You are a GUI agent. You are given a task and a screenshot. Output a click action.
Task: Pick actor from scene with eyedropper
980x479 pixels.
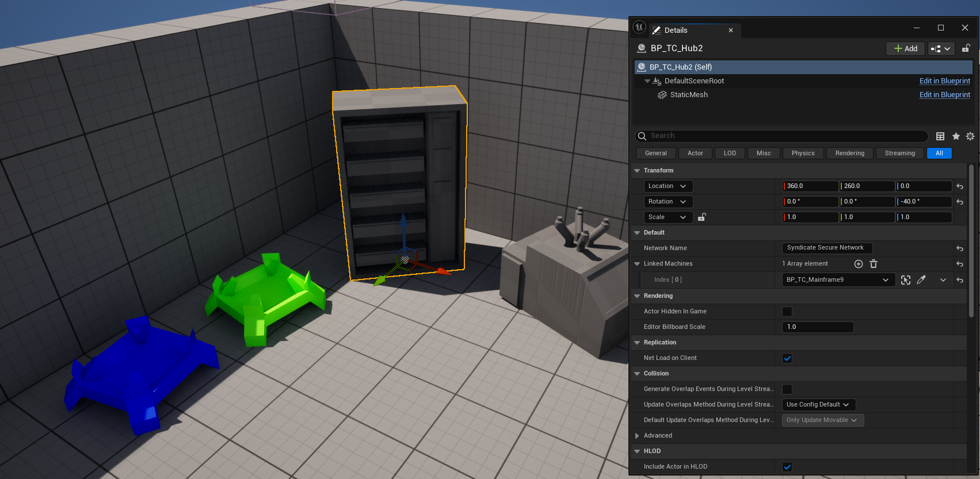[921, 280]
